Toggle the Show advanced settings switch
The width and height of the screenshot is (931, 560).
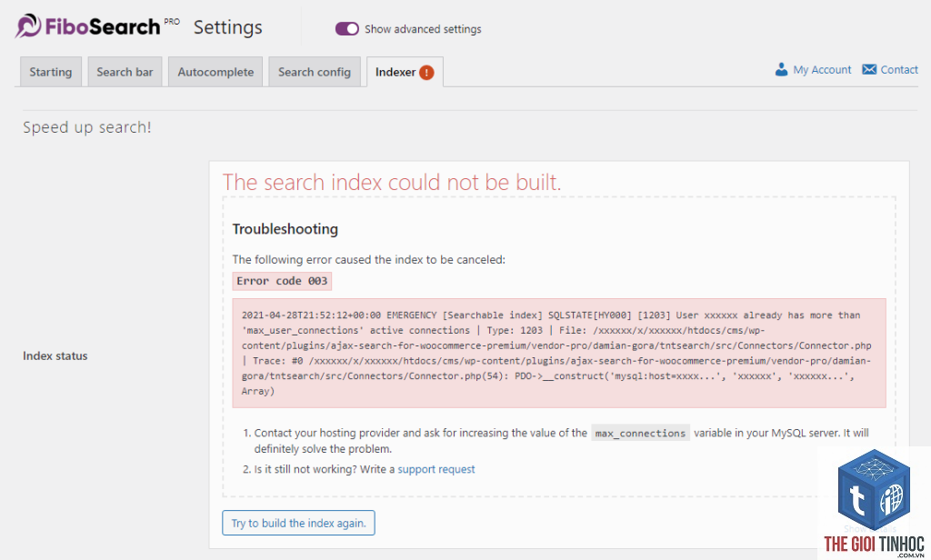(x=346, y=29)
